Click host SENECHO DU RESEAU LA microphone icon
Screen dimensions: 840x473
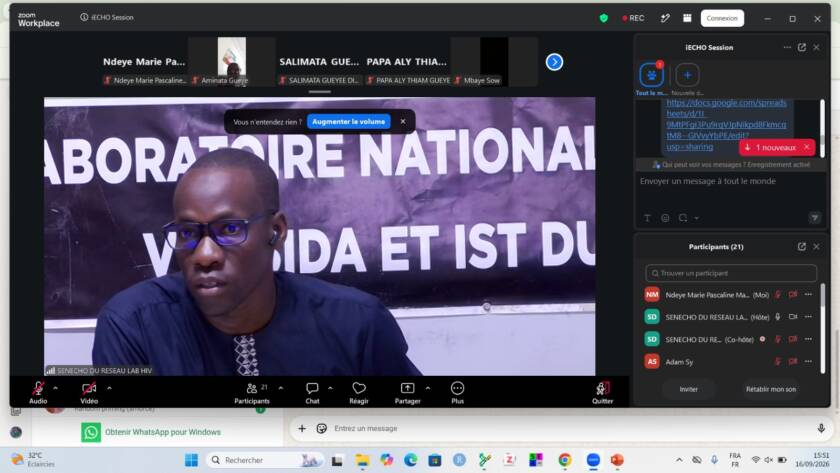(778, 317)
